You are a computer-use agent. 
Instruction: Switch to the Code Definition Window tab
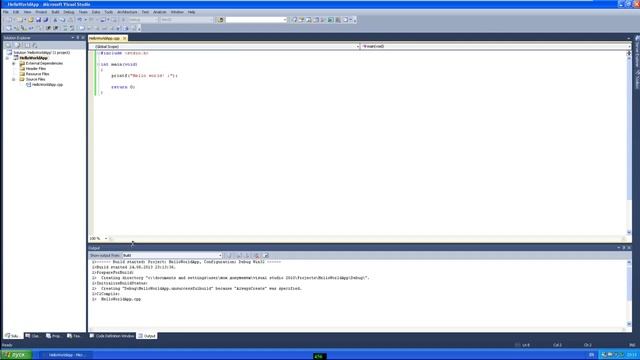[x=112, y=336]
